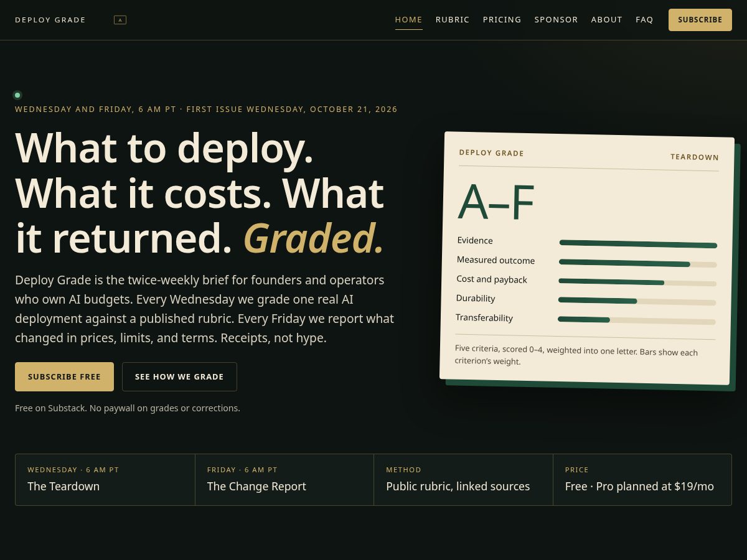Click the 'METHOD' label

(x=403, y=470)
